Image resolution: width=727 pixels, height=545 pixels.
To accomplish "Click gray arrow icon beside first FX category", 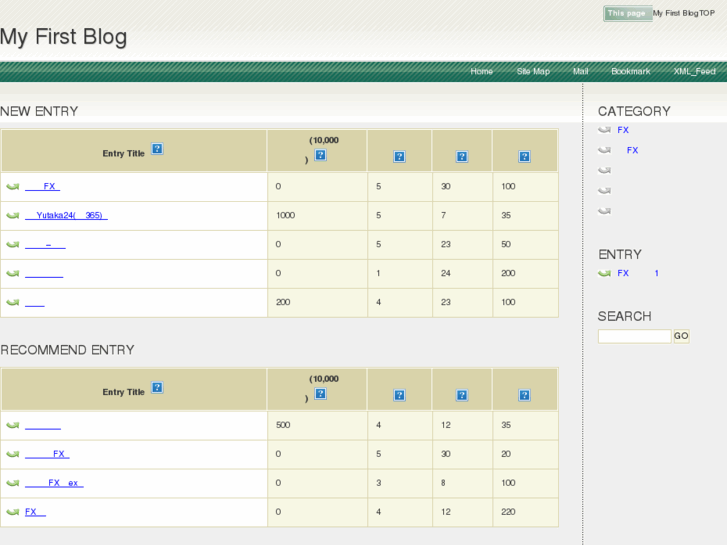I will coord(605,130).
